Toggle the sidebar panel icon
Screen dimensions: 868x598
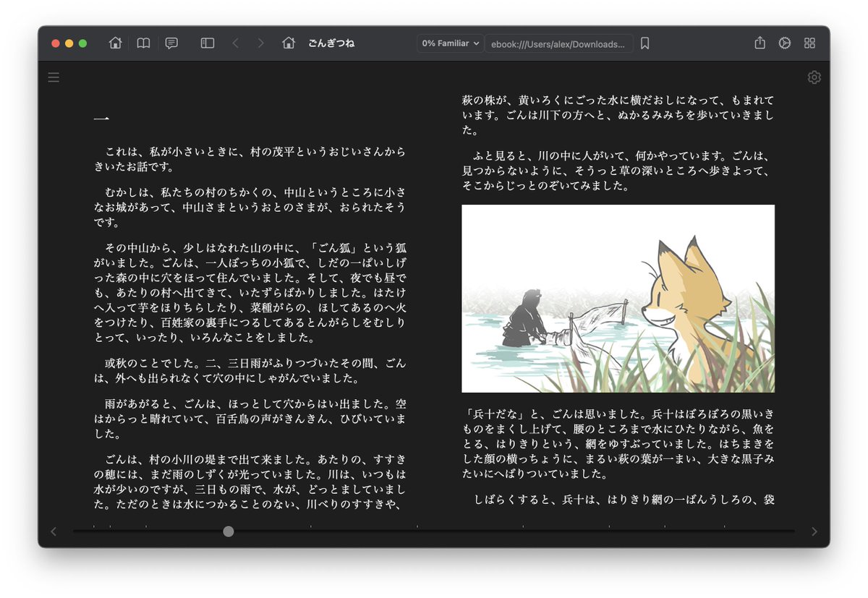[x=207, y=43]
